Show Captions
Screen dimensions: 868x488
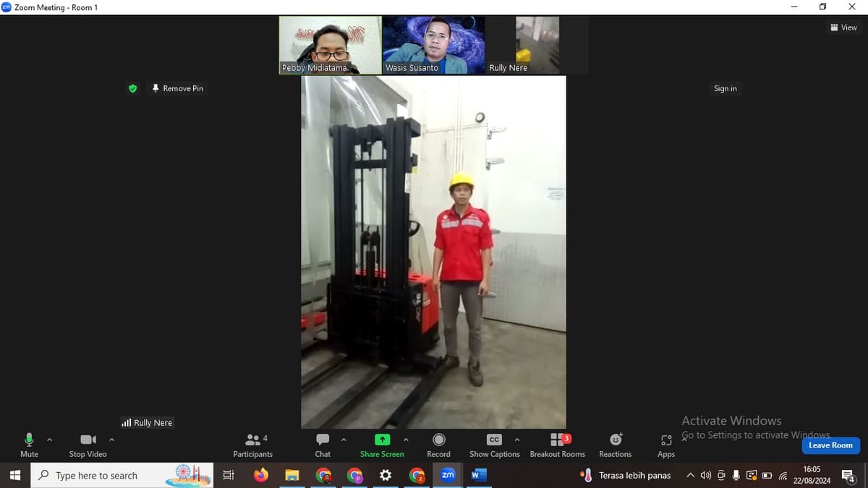(494, 445)
